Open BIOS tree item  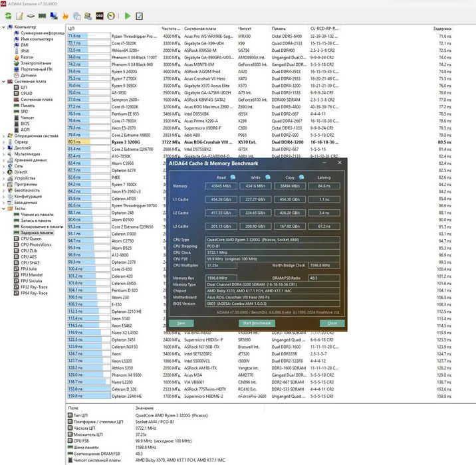25,124
